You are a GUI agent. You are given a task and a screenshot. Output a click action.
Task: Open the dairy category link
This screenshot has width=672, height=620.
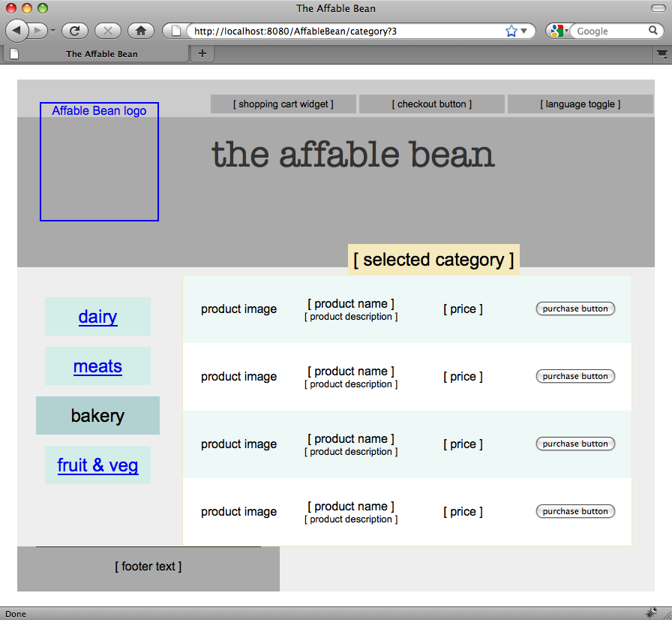[97, 317]
